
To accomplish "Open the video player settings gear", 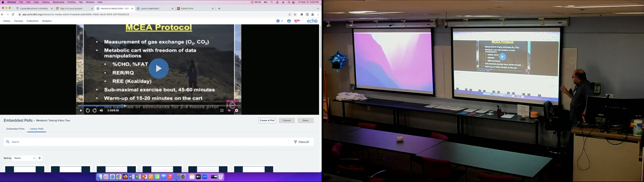I will click(x=236, y=110).
